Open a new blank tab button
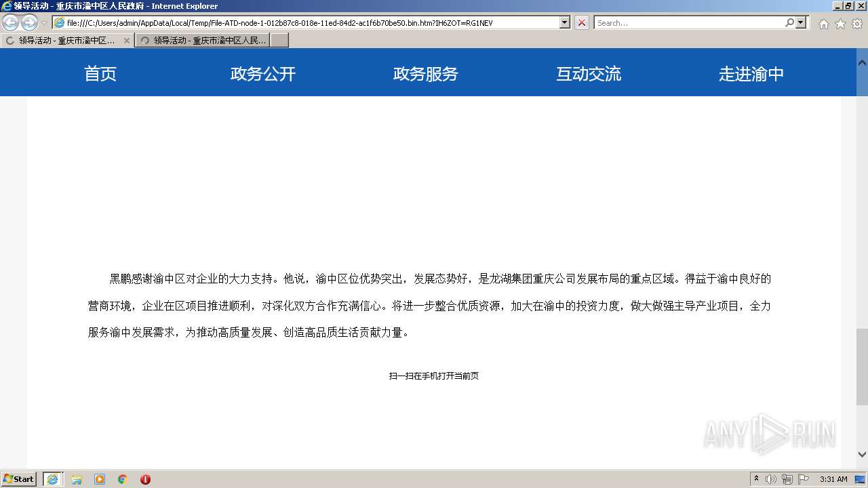 click(x=279, y=40)
